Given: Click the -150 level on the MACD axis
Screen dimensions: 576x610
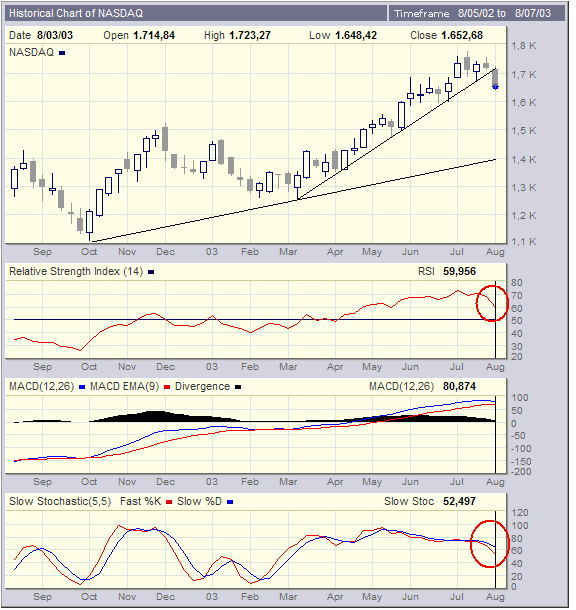Looking at the screenshot, I should coord(521,462).
